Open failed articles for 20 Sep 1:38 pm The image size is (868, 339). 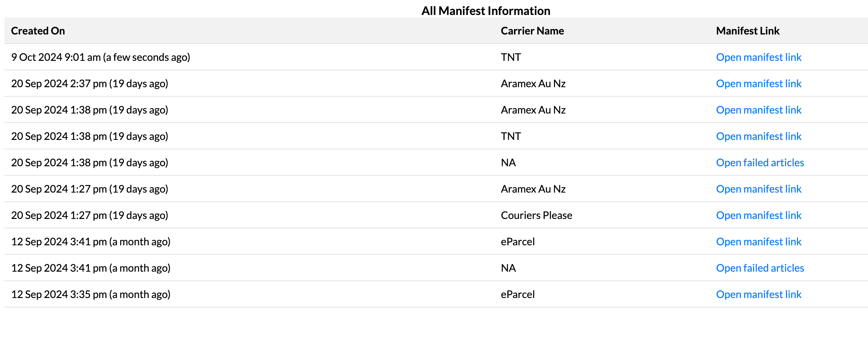[x=760, y=163]
